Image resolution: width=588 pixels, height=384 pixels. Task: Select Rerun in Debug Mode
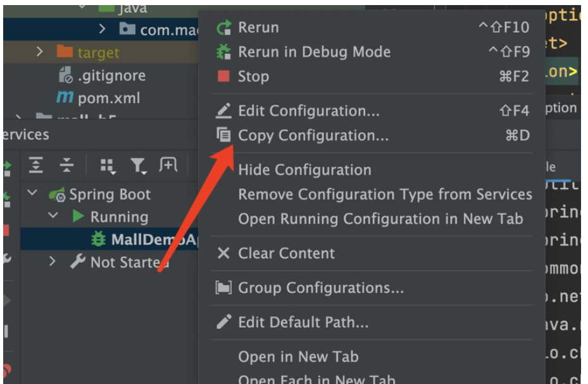pyautogui.click(x=313, y=52)
